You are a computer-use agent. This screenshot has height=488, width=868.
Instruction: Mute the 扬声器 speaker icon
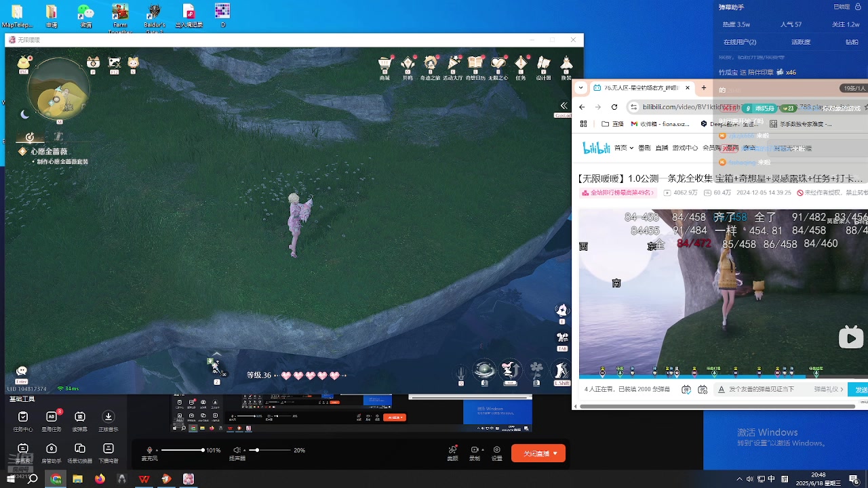click(x=237, y=450)
